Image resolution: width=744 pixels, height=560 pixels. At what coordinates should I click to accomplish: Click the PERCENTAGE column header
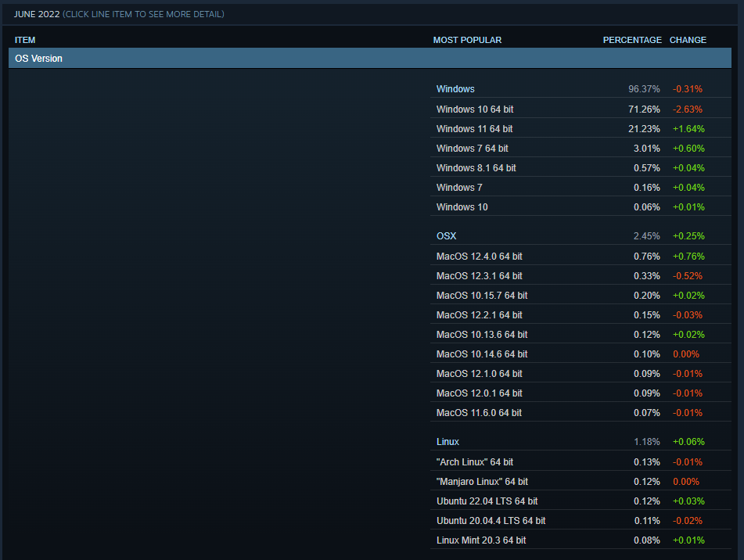[632, 40]
